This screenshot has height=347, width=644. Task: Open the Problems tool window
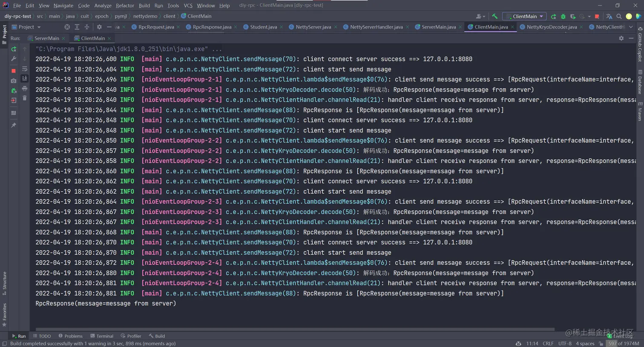(70, 336)
